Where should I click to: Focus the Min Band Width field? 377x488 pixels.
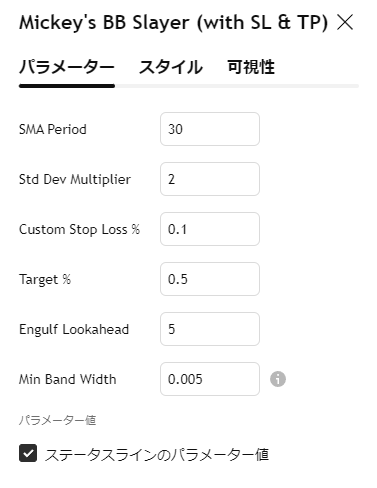pyautogui.click(x=210, y=379)
